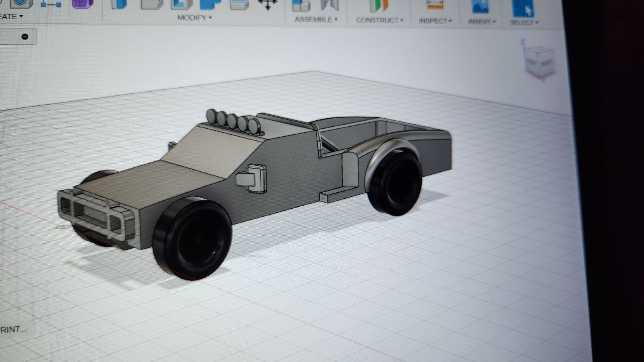Expand the ASSEMBLE dropdown menu
Screen dimensions: 644x362
(316, 19)
